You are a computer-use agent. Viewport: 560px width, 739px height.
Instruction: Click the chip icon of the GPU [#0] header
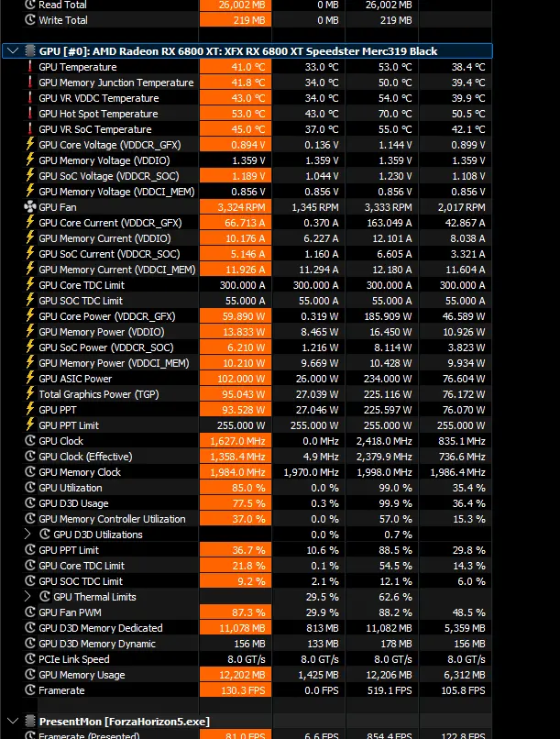coord(30,51)
